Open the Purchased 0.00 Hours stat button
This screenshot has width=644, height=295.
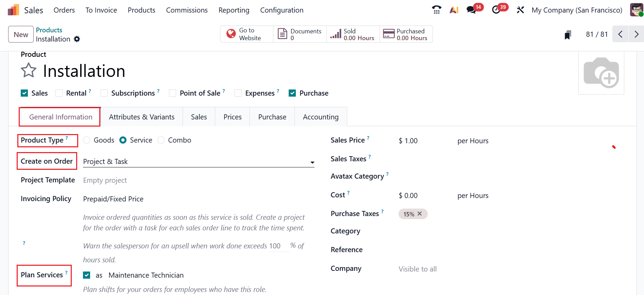click(406, 34)
